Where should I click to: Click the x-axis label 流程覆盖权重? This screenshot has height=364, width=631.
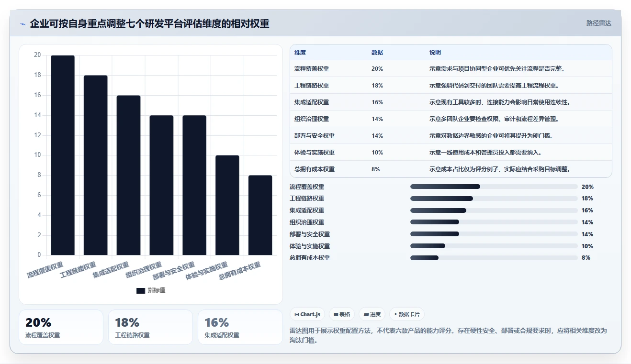point(45,270)
